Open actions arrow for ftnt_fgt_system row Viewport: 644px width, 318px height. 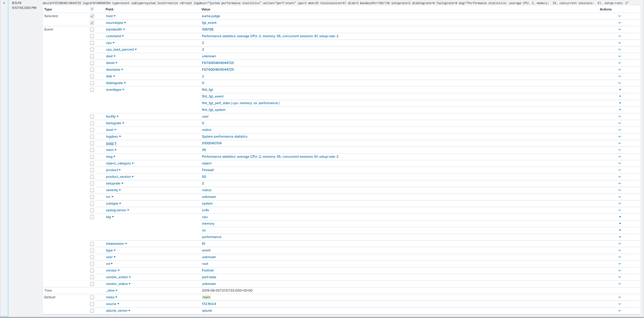[x=620, y=110]
